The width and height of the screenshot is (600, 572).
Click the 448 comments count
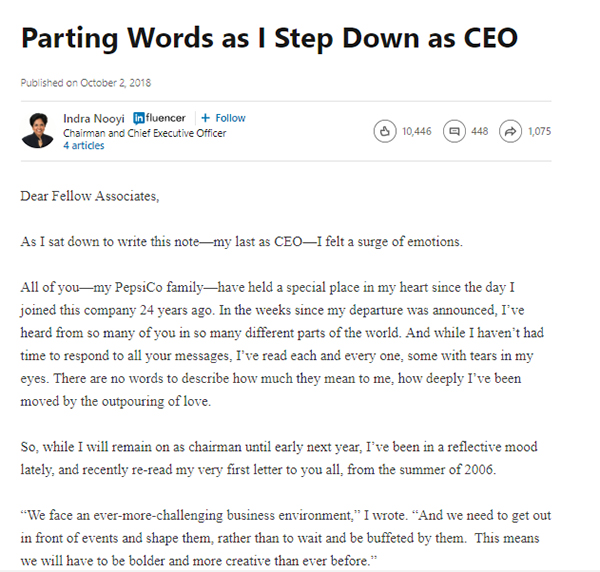tap(479, 131)
